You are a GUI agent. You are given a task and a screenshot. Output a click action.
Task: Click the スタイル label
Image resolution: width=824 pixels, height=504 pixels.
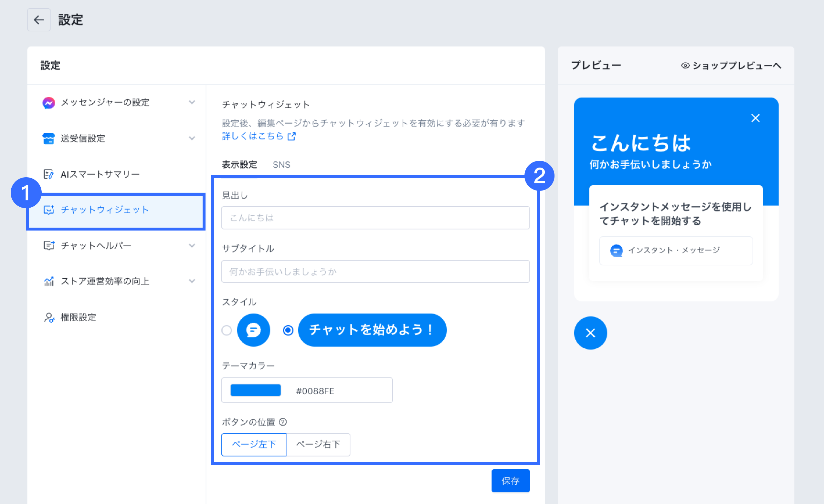click(239, 302)
